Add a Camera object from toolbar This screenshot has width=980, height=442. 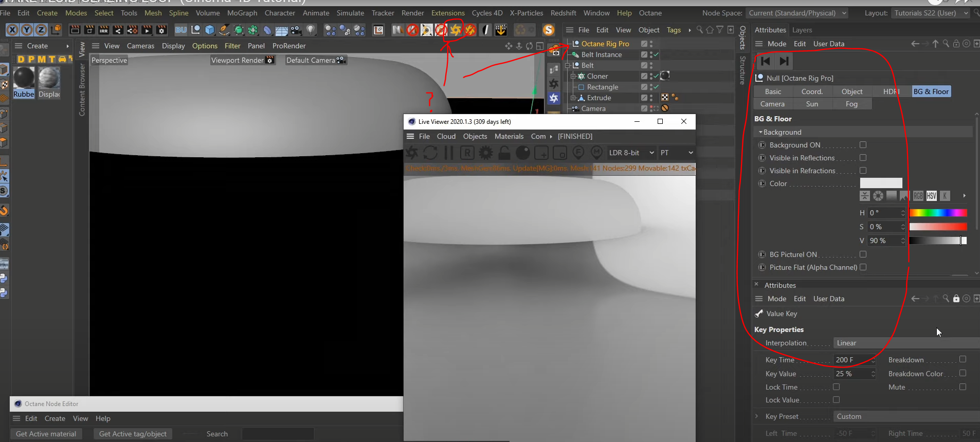pyautogui.click(x=296, y=30)
